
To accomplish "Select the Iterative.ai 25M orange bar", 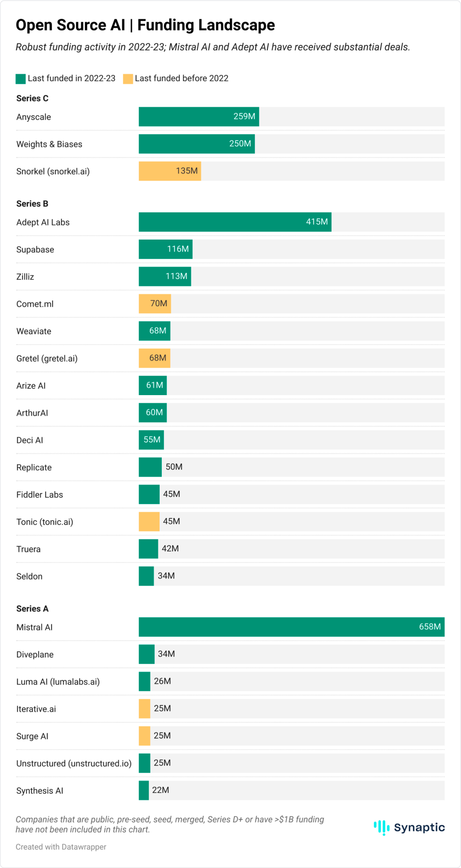I will [x=144, y=708].
